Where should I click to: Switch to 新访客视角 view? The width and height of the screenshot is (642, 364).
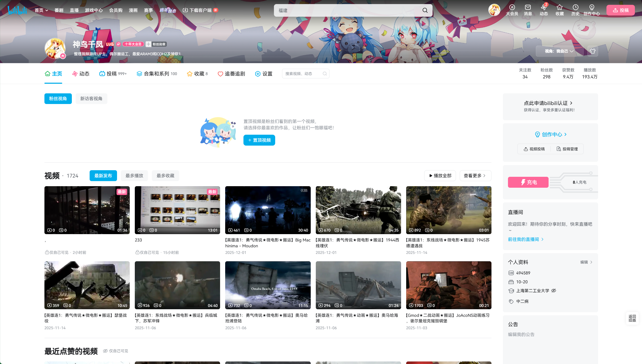[91, 99]
